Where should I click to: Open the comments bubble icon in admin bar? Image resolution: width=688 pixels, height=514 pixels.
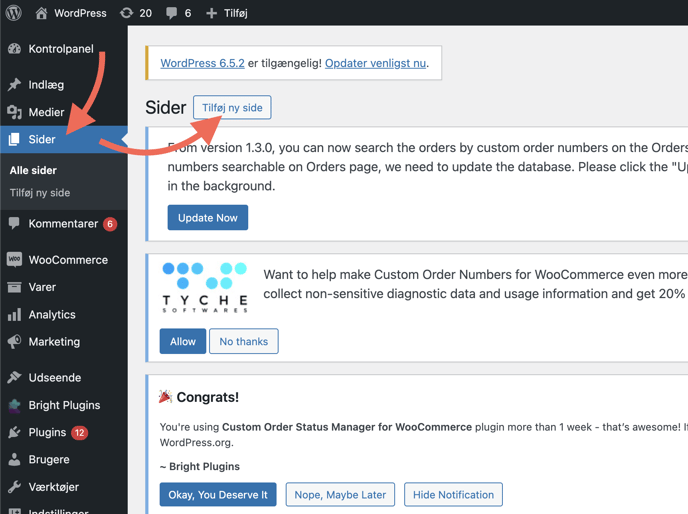click(172, 13)
